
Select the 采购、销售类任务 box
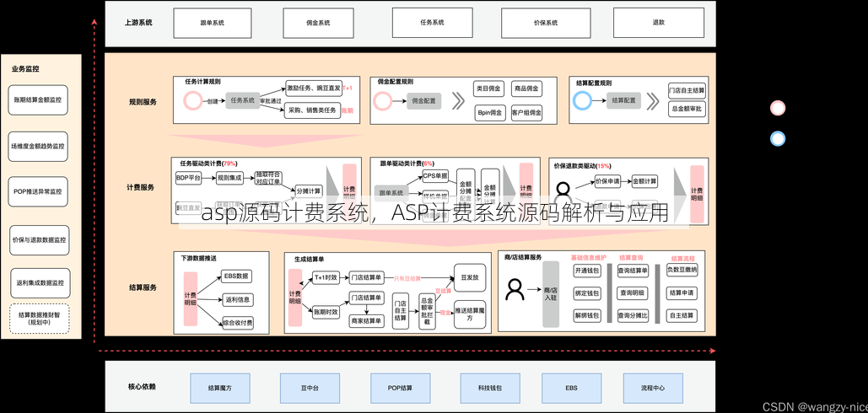tap(313, 110)
